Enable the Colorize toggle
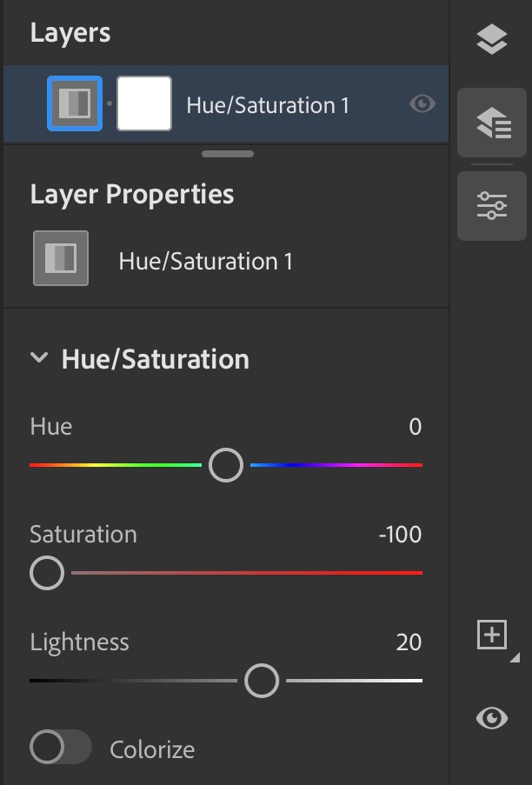Viewport: 532px width, 785px height. (x=61, y=747)
